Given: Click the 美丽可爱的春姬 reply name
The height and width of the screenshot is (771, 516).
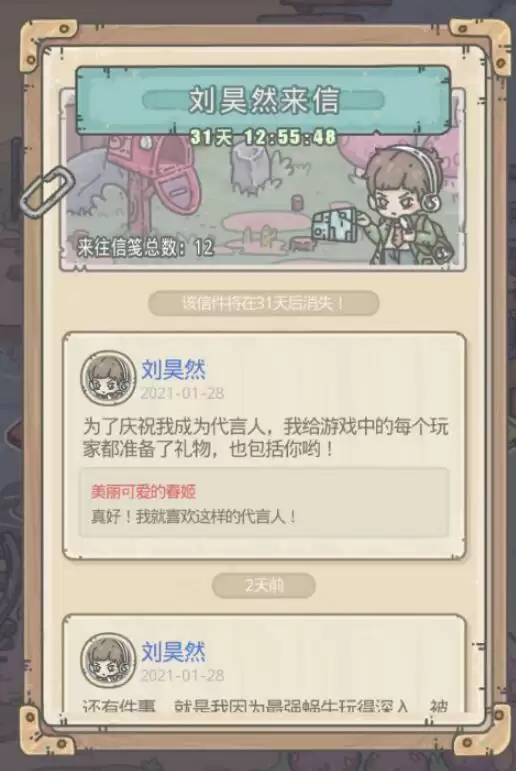Looking at the screenshot, I should coord(144,491).
